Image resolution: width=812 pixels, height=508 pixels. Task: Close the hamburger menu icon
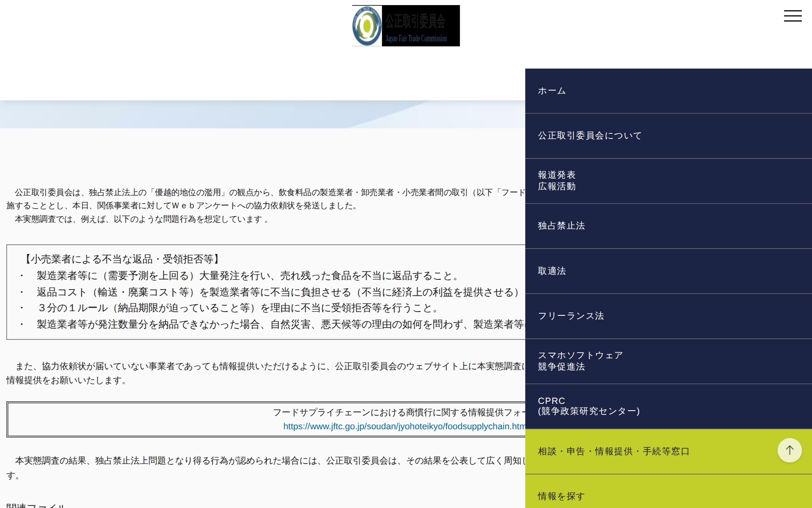tap(793, 16)
